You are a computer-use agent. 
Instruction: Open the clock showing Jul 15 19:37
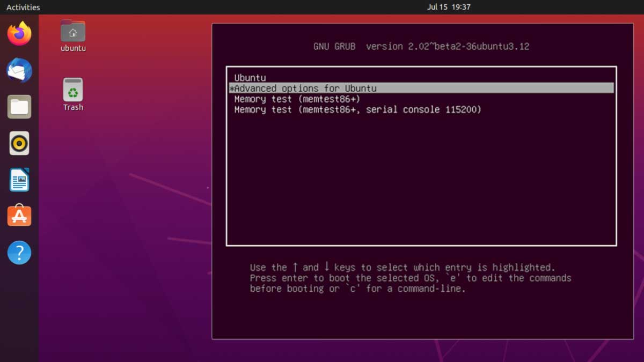point(449,8)
